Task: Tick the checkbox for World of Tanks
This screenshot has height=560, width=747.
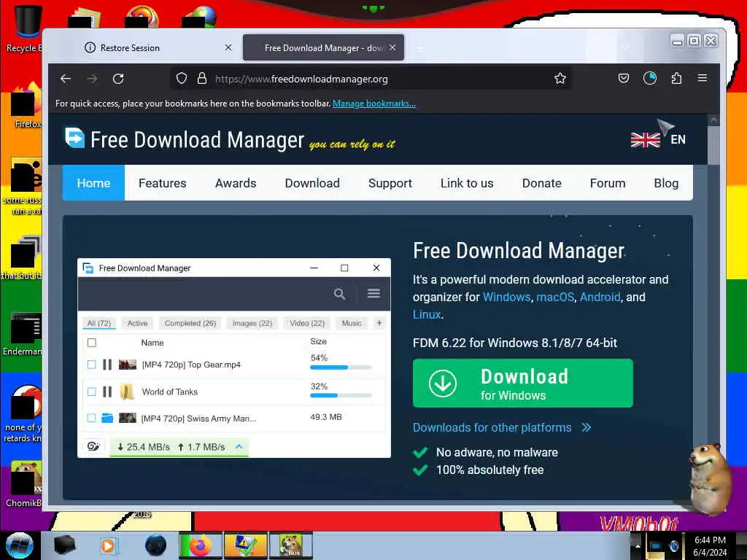Action: (92, 392)
